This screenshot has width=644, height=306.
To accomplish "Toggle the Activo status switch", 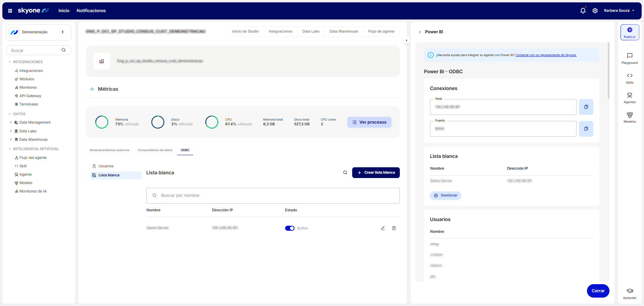I will point(289,228).
